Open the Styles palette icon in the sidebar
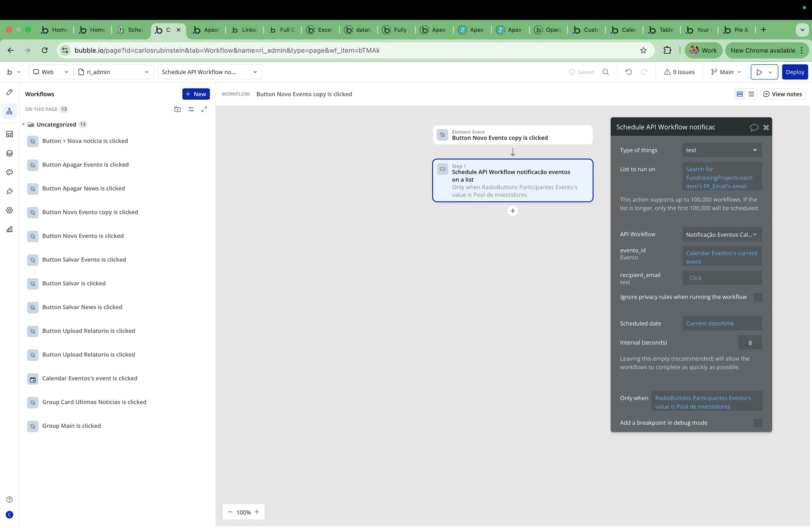The height and width of the screenshot is (528, 812). [x=9, y=172]
